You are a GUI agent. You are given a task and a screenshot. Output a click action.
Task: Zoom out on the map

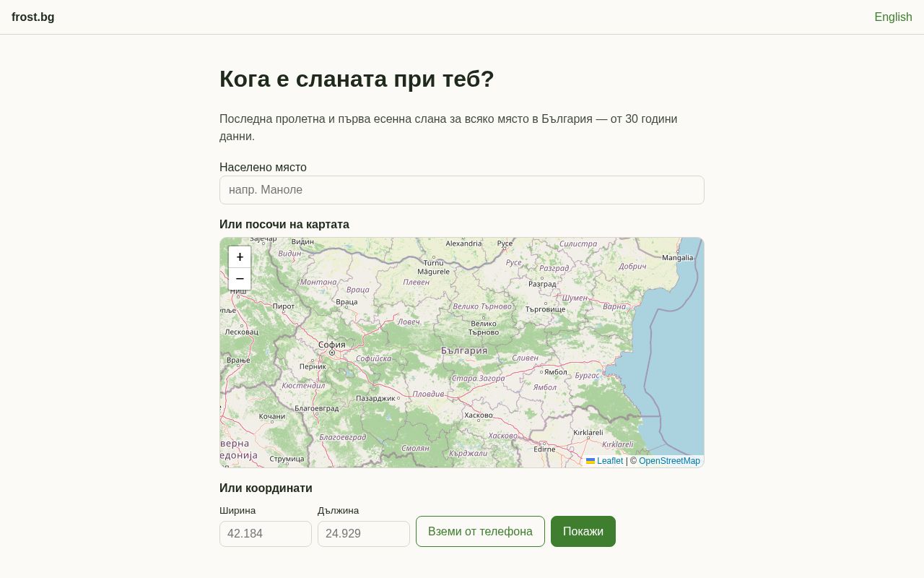point(240,279)
